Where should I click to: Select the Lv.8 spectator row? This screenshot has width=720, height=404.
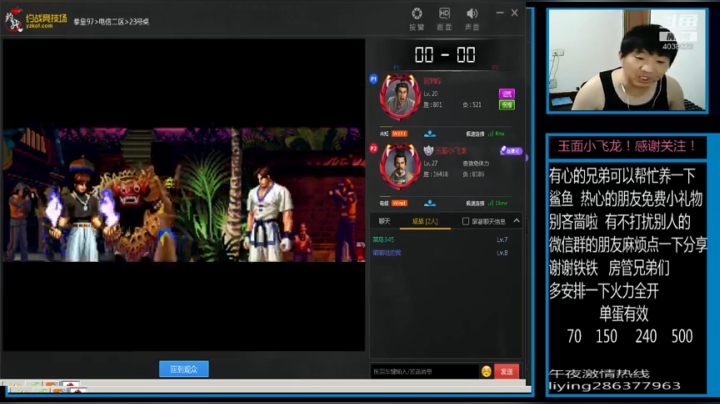pyautogui.click(x=440, y=253)
